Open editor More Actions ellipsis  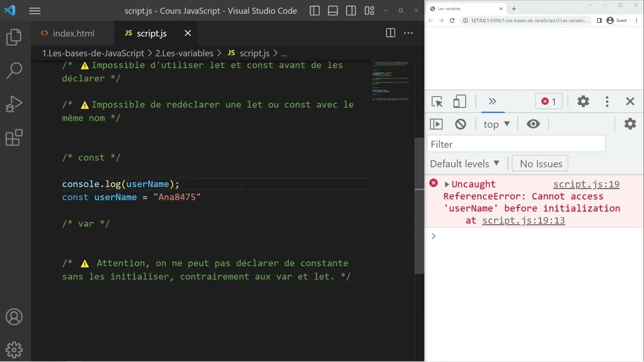tap(409, 33)
